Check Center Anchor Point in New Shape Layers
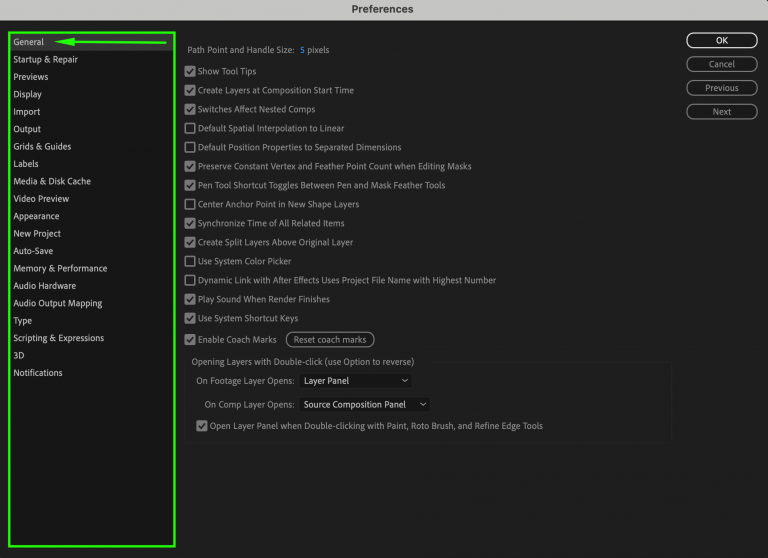768x558 pixels. click(191, 205)
